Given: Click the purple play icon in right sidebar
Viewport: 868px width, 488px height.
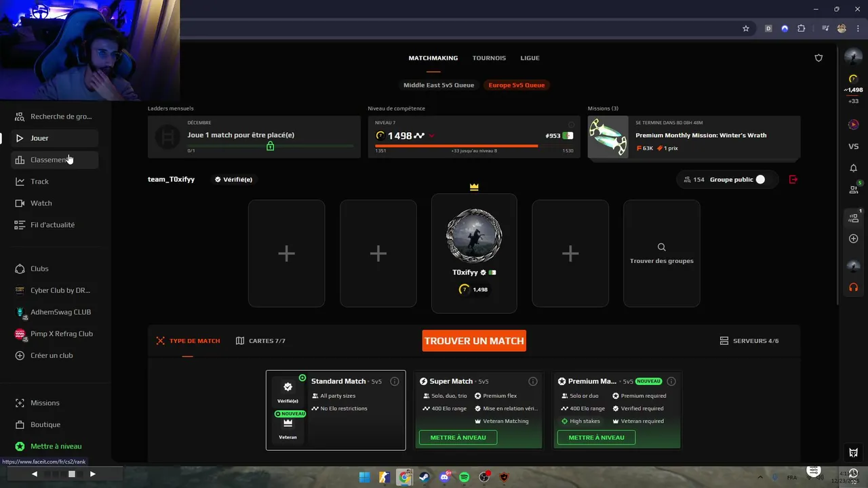Looking at the screenshot, I should (853, 125).
